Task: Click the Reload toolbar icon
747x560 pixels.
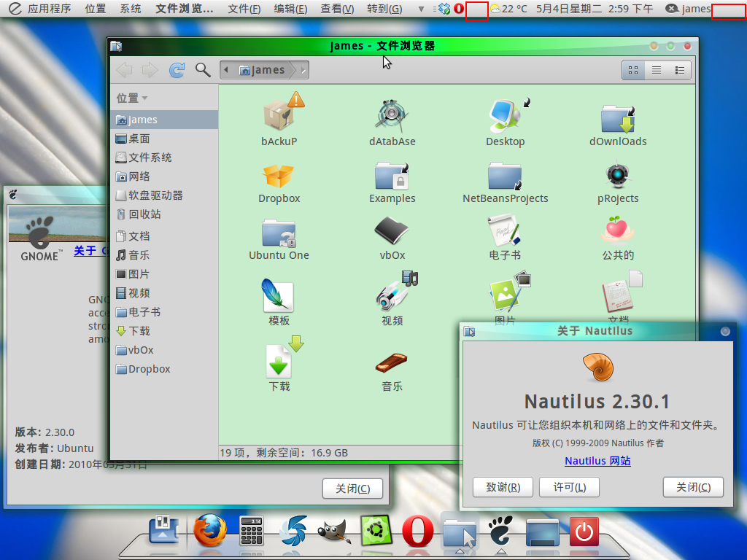Action: [177, 70]
